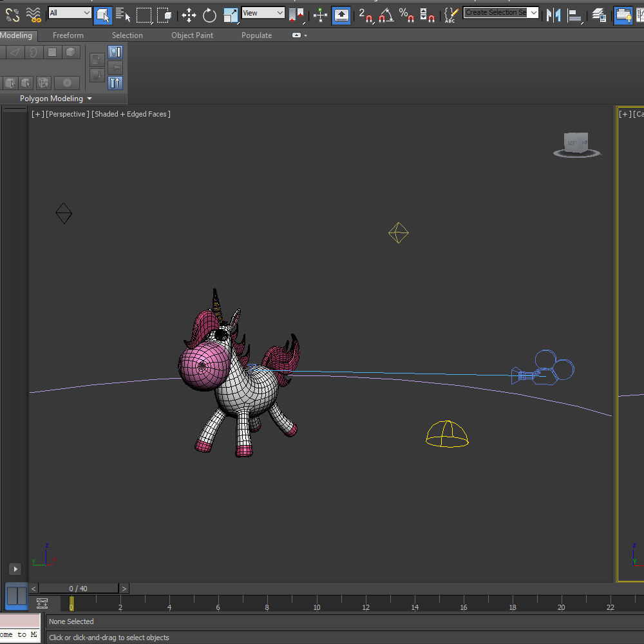Open the Populate ribbon tab
This screenshot has height=644, width=644.
point(257,35)
